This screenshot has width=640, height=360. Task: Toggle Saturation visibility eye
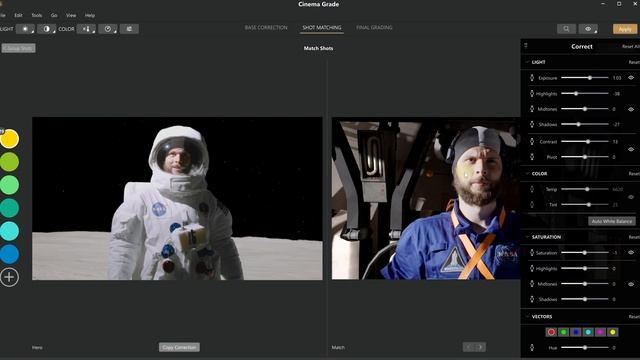pos(631,253)
